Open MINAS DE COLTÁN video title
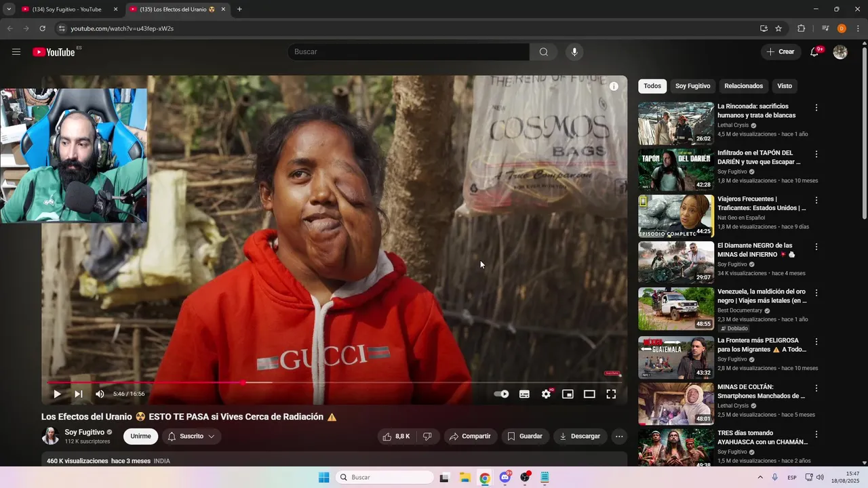Screen dimensions: 868x488 761,391
